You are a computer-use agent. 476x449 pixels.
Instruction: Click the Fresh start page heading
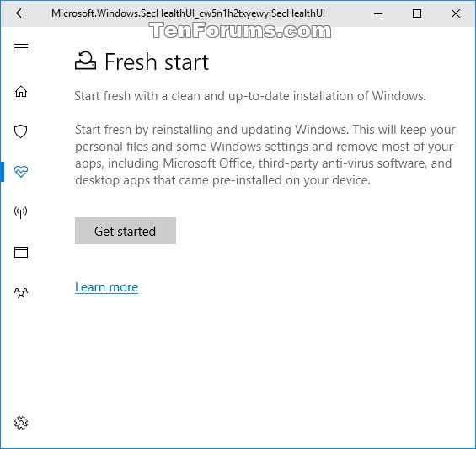[157, 62]
